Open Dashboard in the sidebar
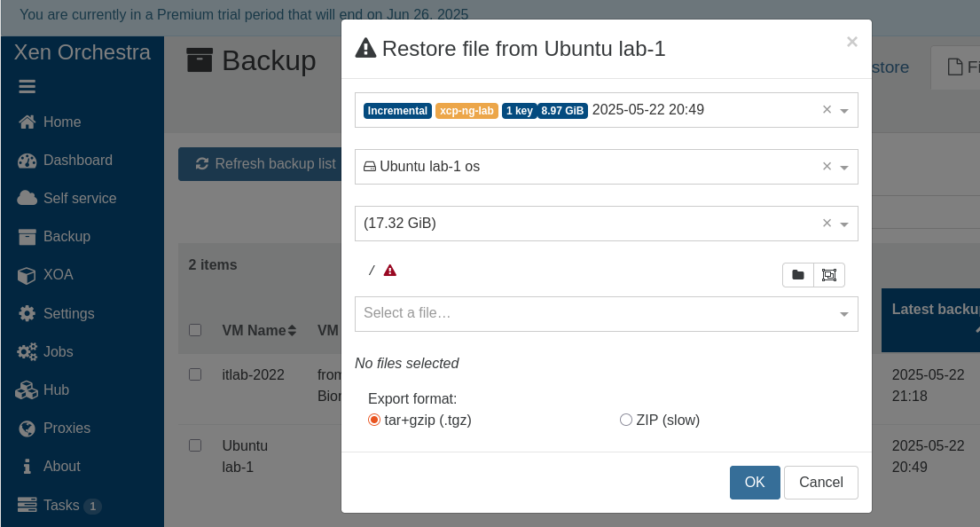 point(77,161)
